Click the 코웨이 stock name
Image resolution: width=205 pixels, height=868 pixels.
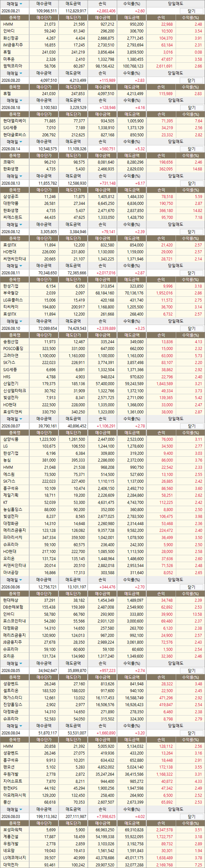pos(9,162)
